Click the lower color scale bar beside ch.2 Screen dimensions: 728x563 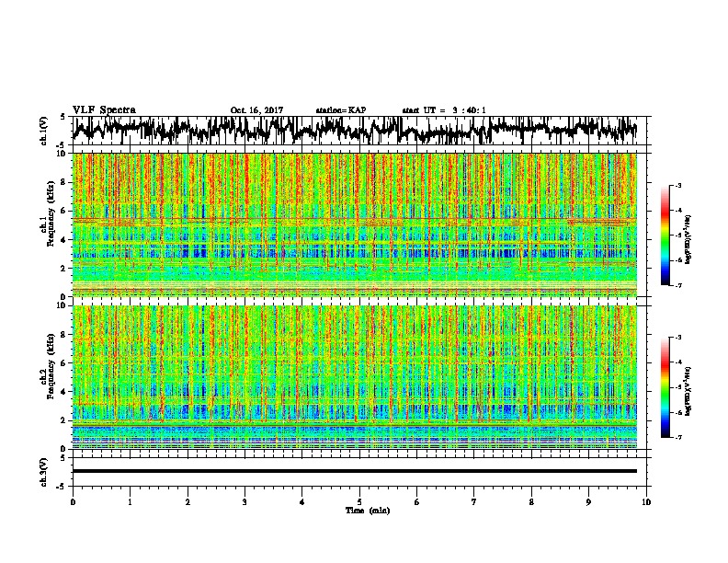click(x=665, y=387)
